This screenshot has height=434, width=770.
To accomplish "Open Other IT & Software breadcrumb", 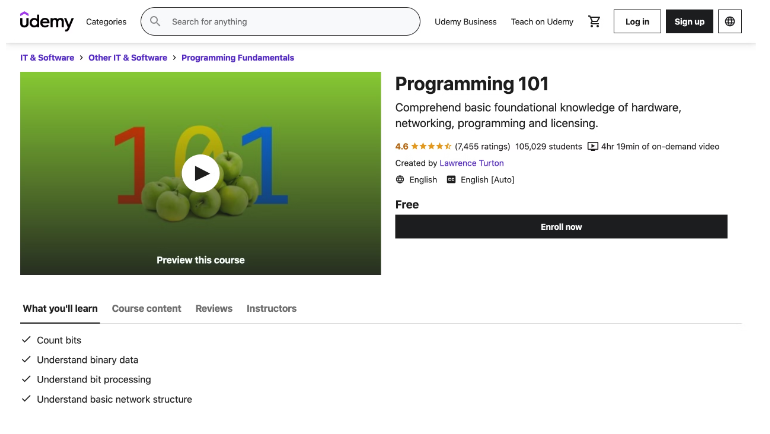I will [128, 57].
